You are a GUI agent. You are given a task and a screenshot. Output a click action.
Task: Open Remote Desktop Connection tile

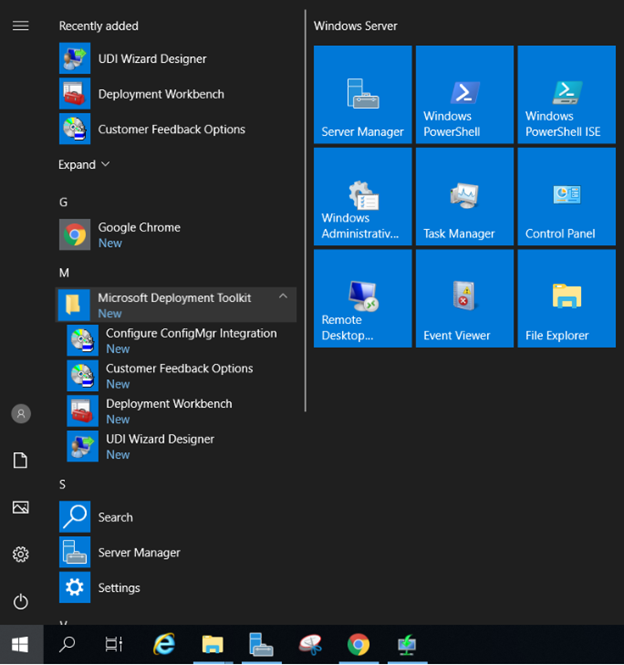[363, 299]
